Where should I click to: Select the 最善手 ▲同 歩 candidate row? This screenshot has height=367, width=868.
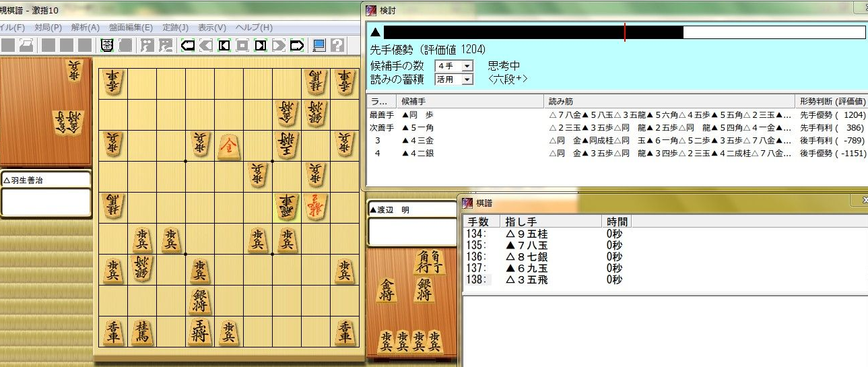click(x=617, y=115)
